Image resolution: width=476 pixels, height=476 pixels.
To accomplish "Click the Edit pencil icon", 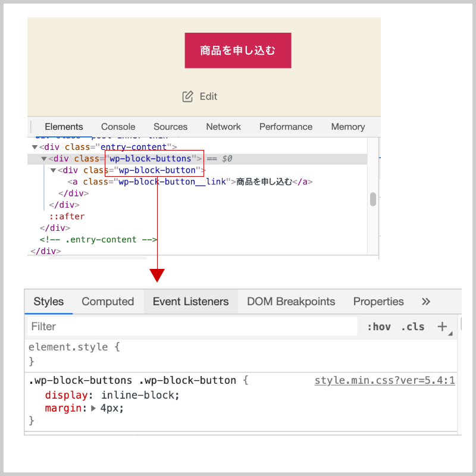I will pyautogui.click(x=187, y=96).
